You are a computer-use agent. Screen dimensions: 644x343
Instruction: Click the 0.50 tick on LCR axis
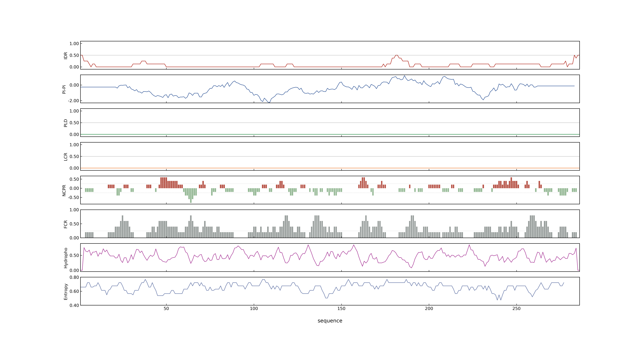click(74, 157)
